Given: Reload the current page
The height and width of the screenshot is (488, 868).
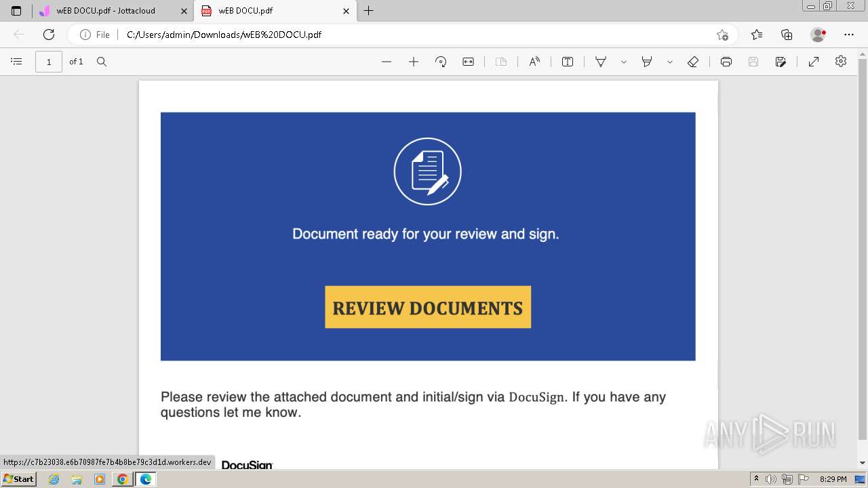Looking at the screenshot, I should (x=49, y=35).
